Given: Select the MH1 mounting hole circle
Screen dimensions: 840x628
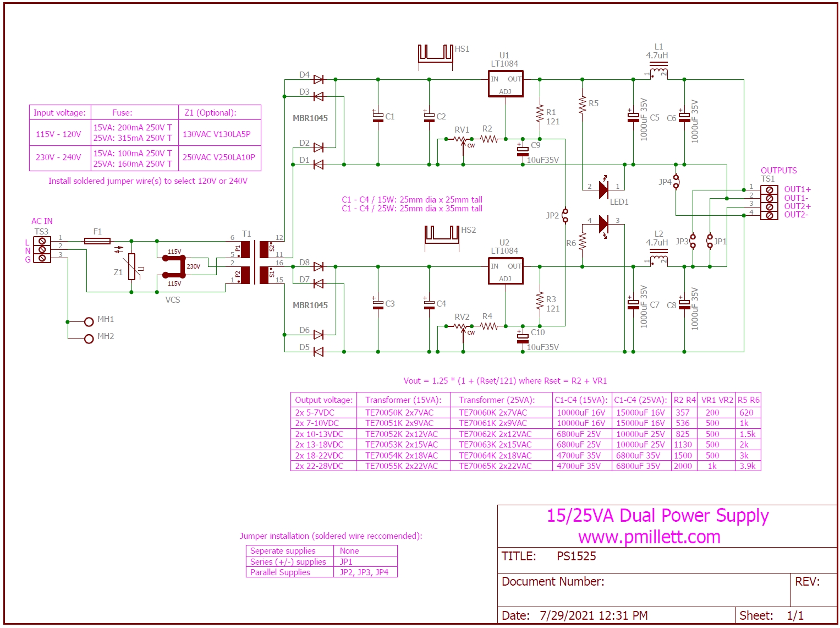Looking at the screenshot, I should coord(89,322).
